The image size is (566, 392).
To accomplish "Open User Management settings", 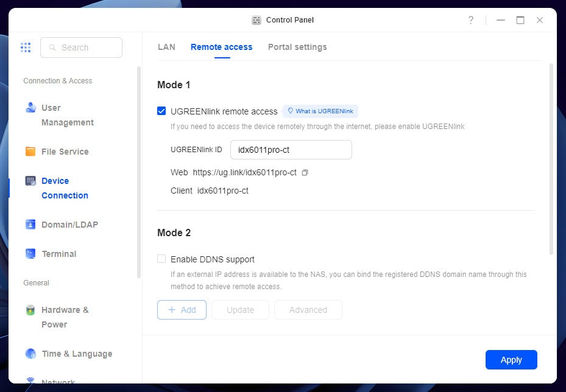I will [60, 115].
